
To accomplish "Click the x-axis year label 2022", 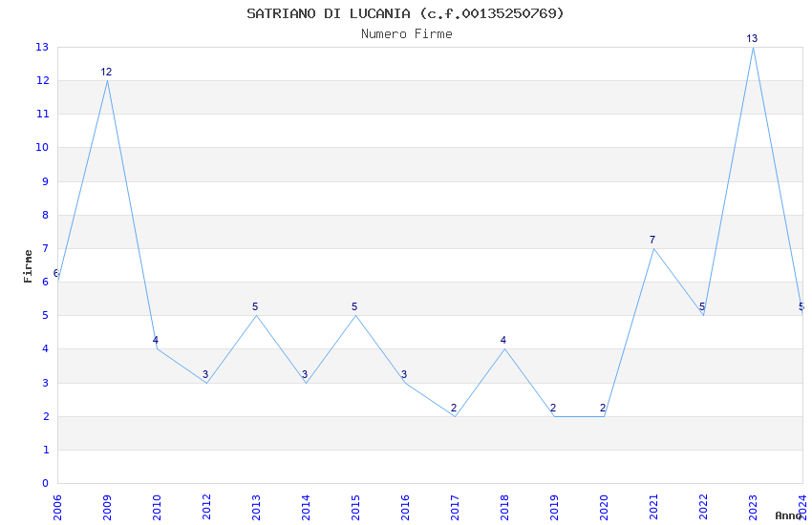I will click(703, 508).
